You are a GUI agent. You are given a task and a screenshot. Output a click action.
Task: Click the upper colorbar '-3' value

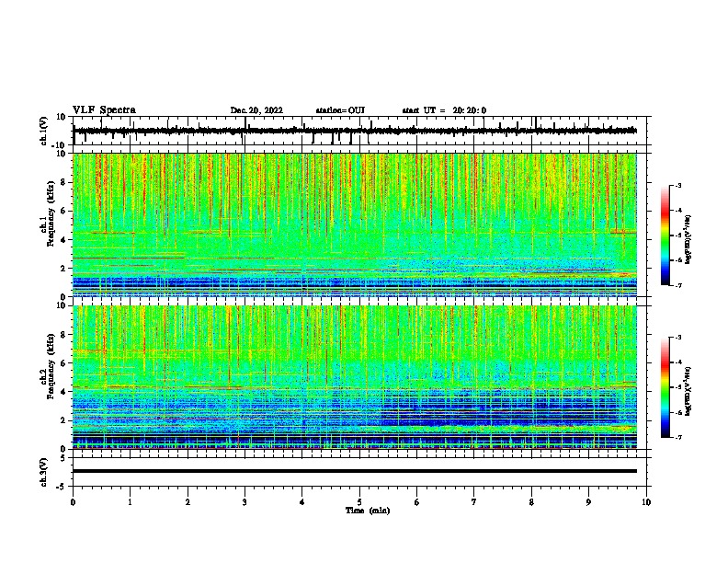677,185
